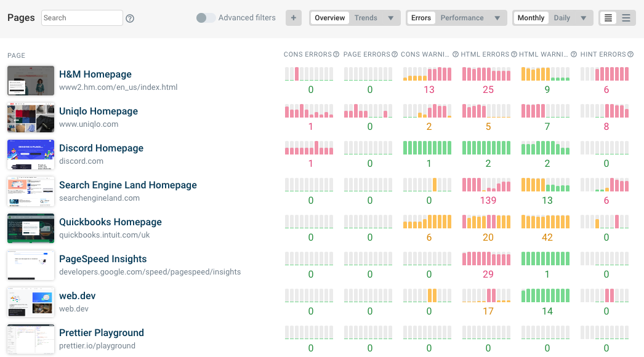Screen dimensions: 644x357
Task: Click the www2.hm.com/en_us/index.html URL
Action: (x=118, y=87)
